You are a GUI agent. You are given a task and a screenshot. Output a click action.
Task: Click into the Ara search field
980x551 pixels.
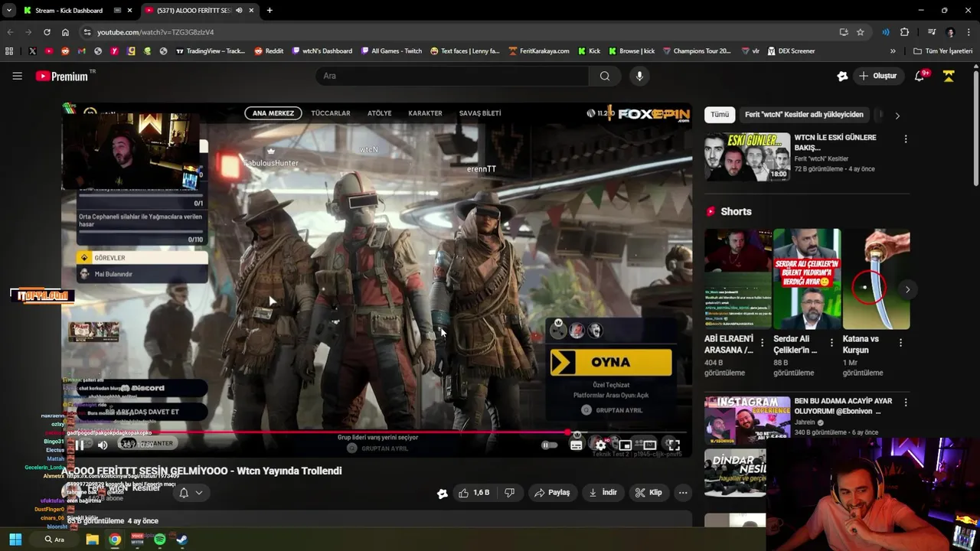(x=452, y=76)
